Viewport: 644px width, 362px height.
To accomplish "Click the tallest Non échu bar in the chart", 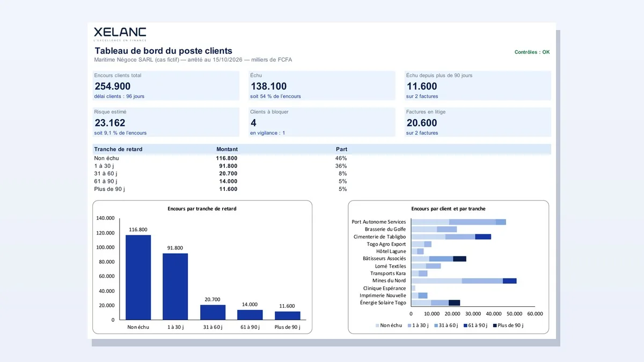I will (138, 277).
